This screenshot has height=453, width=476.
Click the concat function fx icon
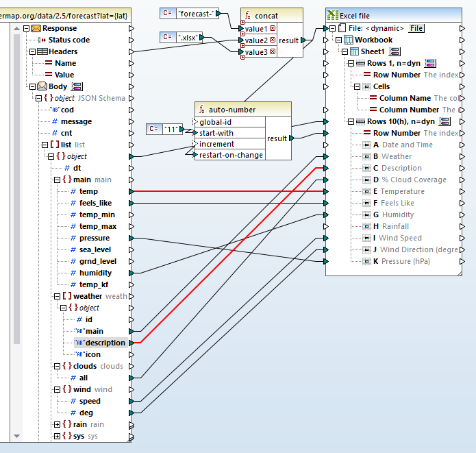(247, 15)
